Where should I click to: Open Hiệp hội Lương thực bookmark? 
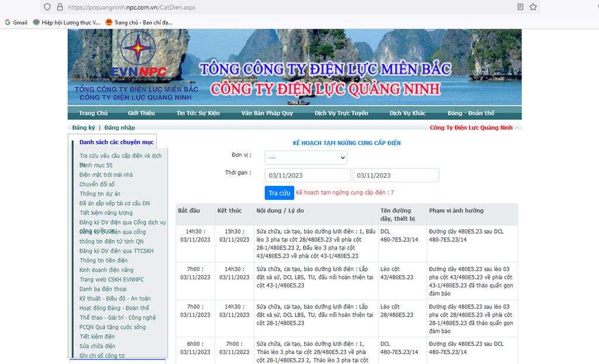67,23
